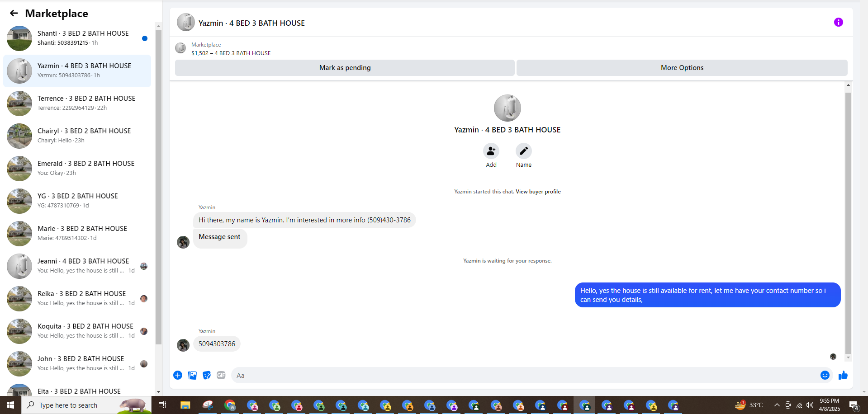
Task: Open the emoji picker in message box
Action: click(825, 375)
